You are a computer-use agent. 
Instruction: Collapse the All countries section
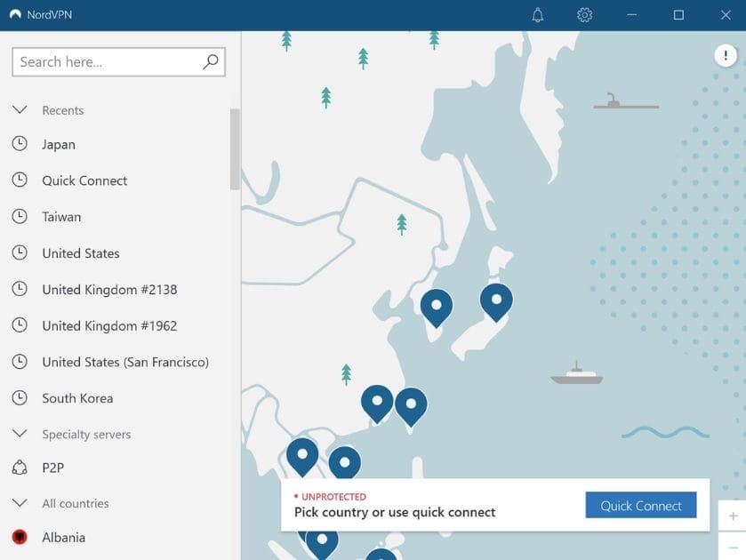20,503
